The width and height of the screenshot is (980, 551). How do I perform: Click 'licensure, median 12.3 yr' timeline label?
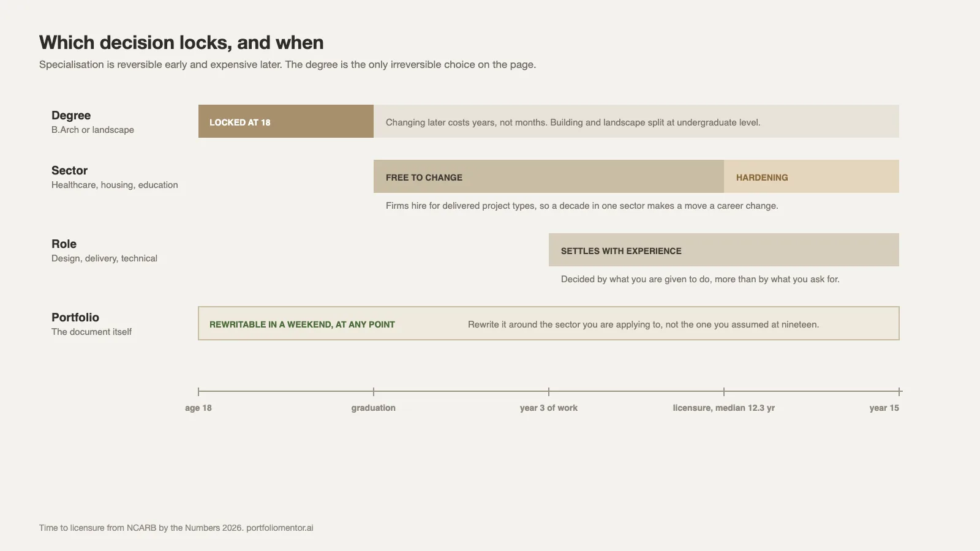(724, 408)
